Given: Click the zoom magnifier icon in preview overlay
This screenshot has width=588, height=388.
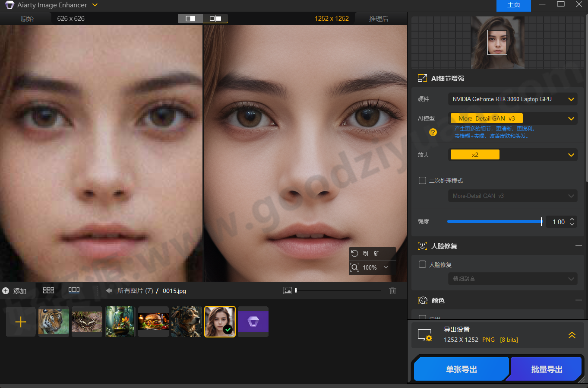Looking at the screenshot, I should [x=354, y=267].
